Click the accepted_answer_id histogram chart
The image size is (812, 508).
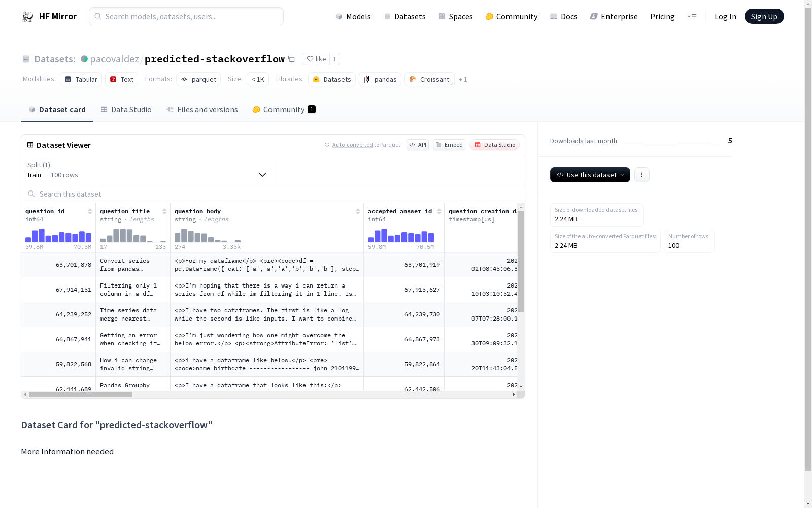point(401,235)
